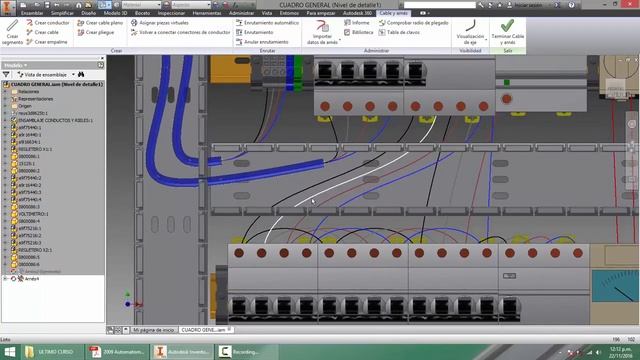Open the Informe command

pos(357,23)
